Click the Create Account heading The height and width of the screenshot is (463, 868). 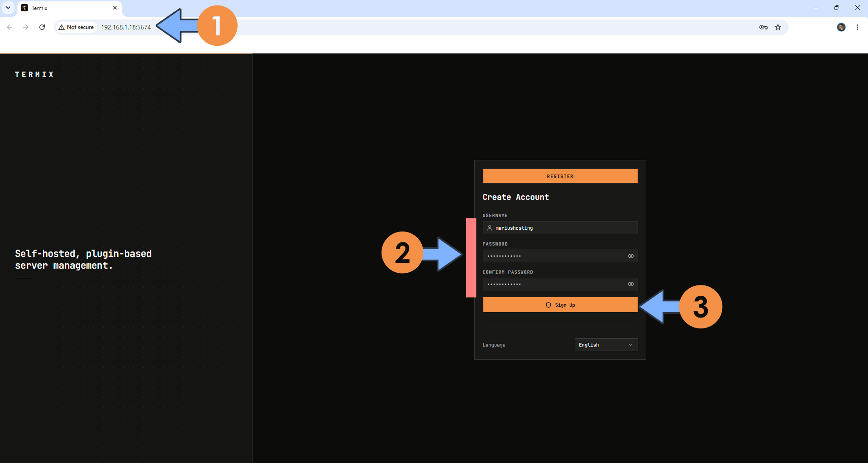[515, 197]
